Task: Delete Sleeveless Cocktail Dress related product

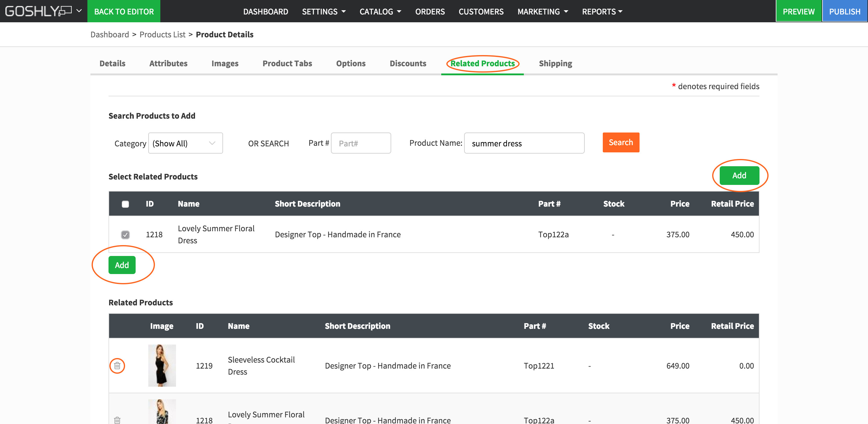Action: coord(117,365)
